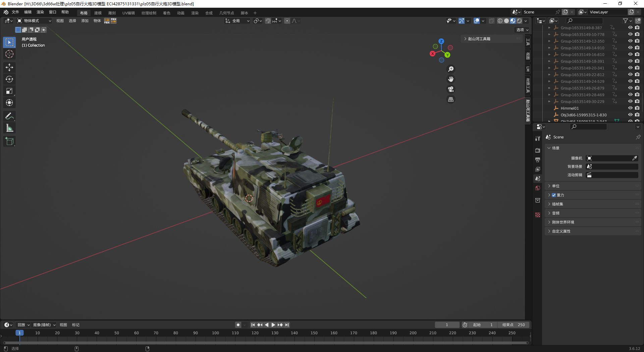Image resolution: width=644 pixels, height=352 pixels.
Task: Open the 添加 menu in the viewport header
Action: [x=85, y=21]
